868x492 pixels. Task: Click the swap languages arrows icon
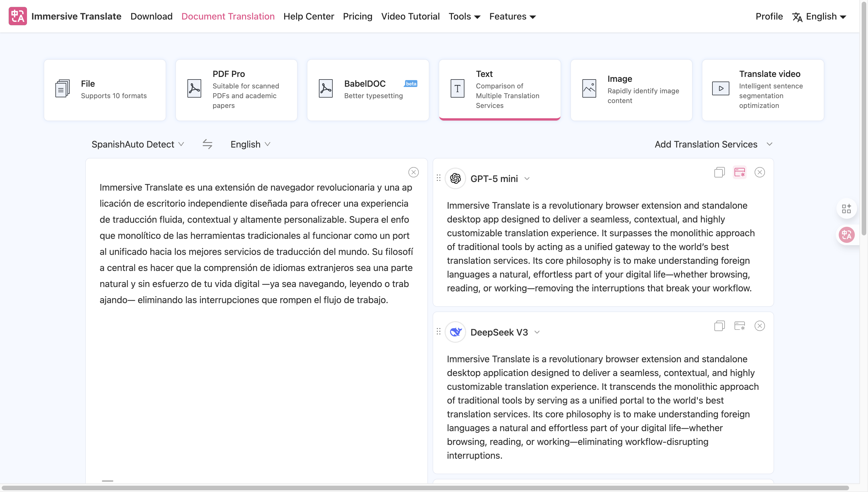(x=207, y=144)
